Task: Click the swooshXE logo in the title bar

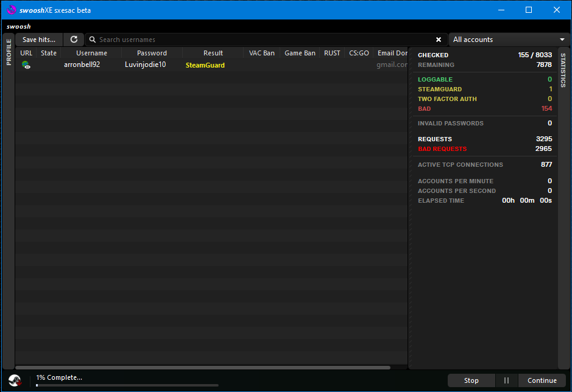Action: [12, 10]
